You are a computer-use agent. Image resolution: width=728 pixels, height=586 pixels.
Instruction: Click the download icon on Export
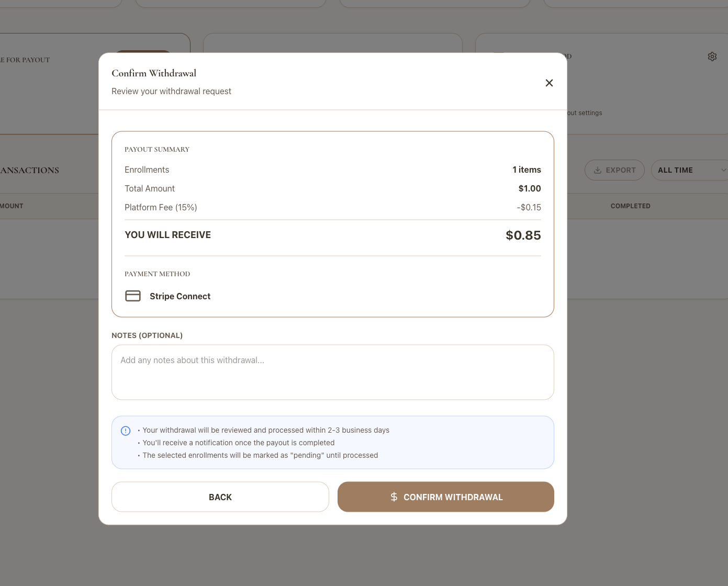pyautogui.click(x=597, y=170)
